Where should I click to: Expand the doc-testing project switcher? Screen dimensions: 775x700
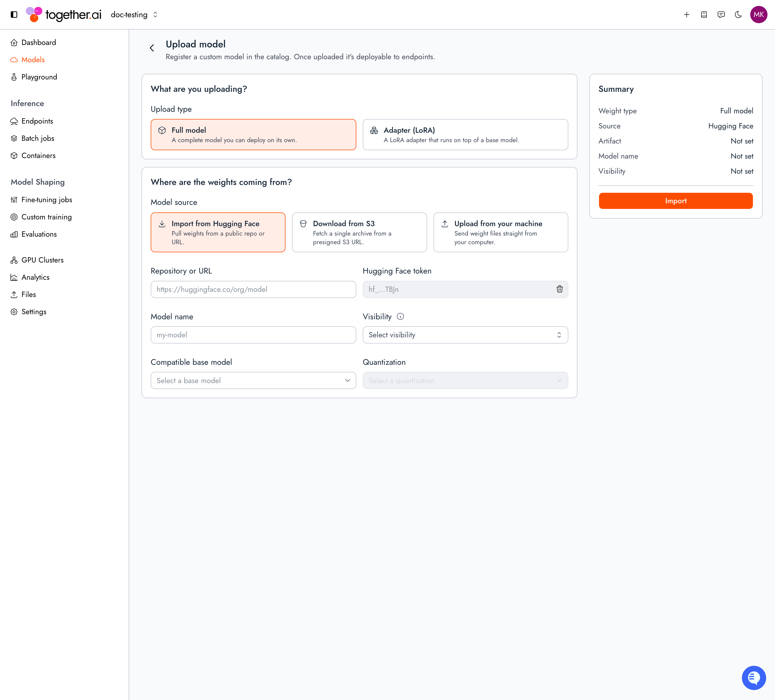pyautogui.click(x=134, y=15)
